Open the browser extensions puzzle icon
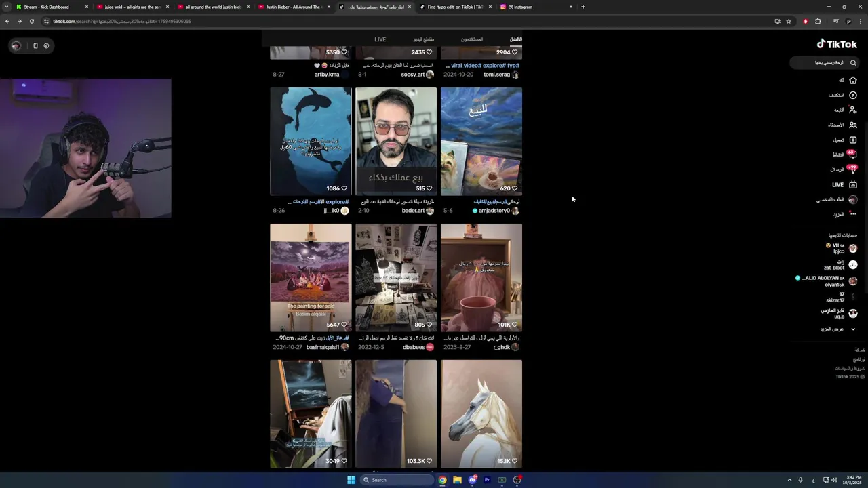Screen dimensions: 868x488 tap(818, 21)
